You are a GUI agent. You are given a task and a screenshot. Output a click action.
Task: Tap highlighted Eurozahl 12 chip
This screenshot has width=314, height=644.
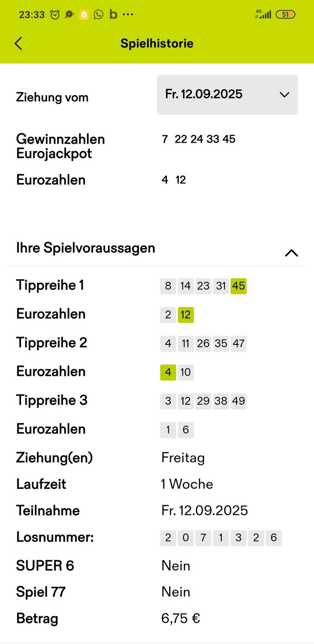click(185, 315)
